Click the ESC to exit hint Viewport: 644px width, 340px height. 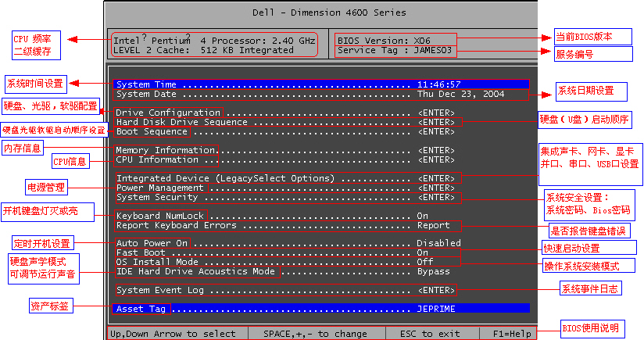430,334
